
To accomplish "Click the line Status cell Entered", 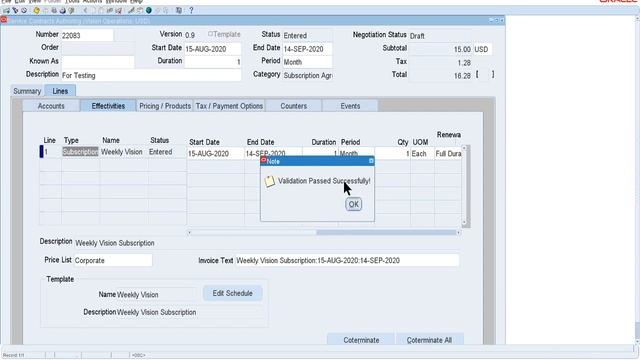I will pos(167,152).
